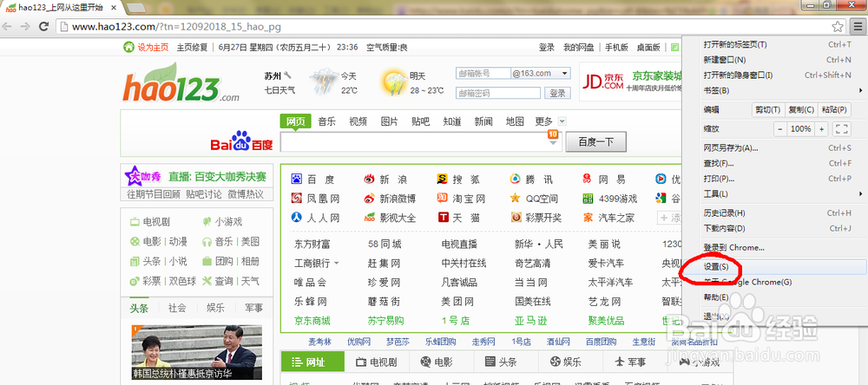This screenshot has width=868, height=385.
Task: Open the @163.com mail domain dropdown
Action: coord(565,74)
